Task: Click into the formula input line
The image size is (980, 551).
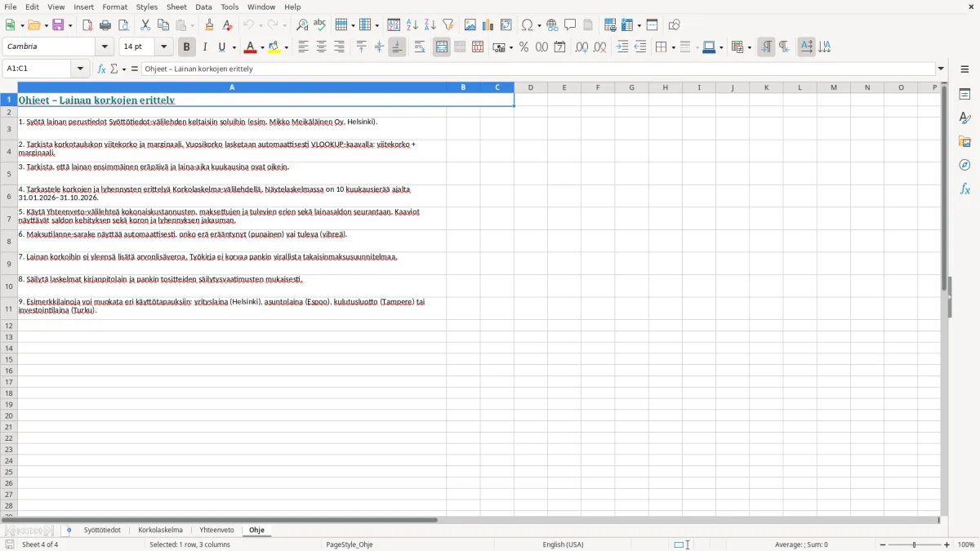Action: [537, 69]
